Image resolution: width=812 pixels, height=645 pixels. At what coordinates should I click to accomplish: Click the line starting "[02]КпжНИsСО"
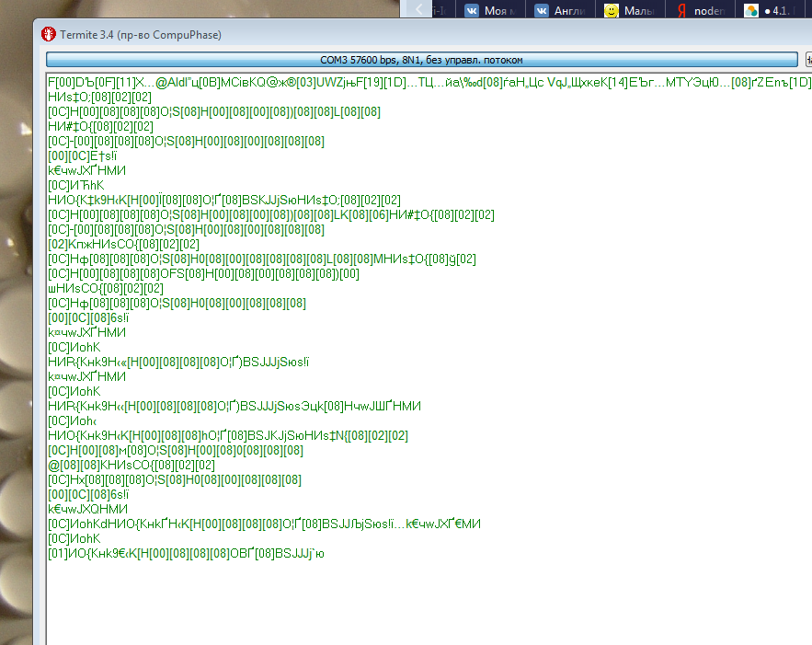(123, 244)
